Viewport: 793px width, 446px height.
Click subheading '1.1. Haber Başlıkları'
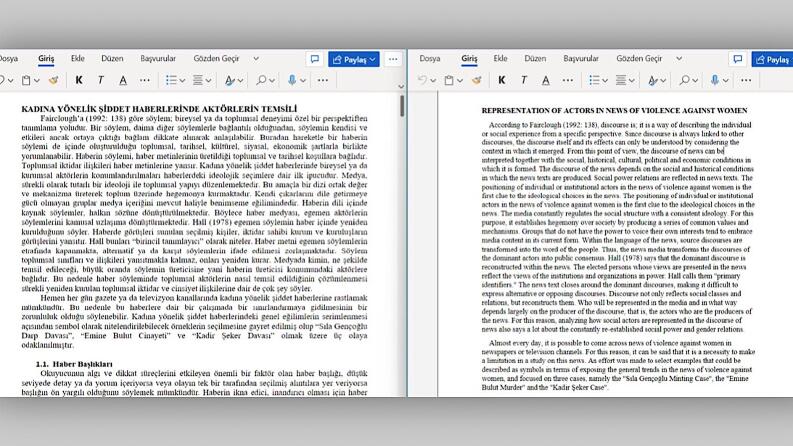[74, 364]
